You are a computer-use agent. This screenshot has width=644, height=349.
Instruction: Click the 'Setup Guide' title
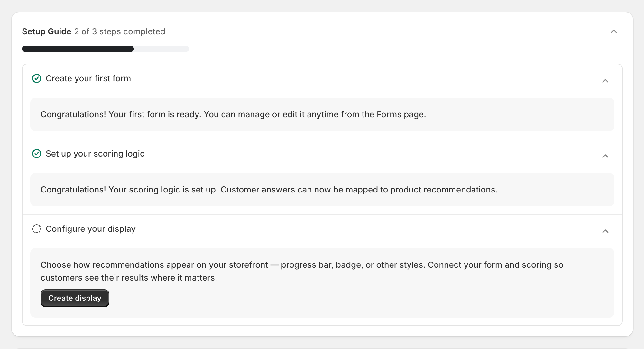pos(46,31)
